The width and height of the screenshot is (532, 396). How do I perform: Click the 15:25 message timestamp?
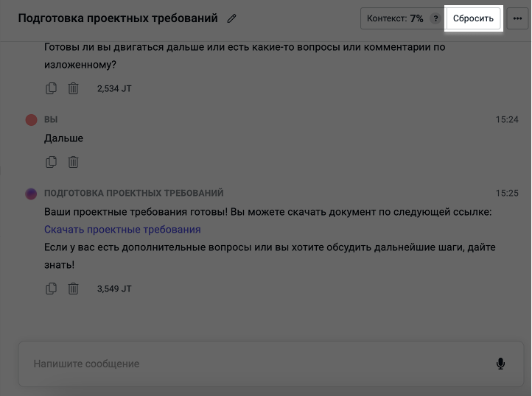tap(507, 194)
